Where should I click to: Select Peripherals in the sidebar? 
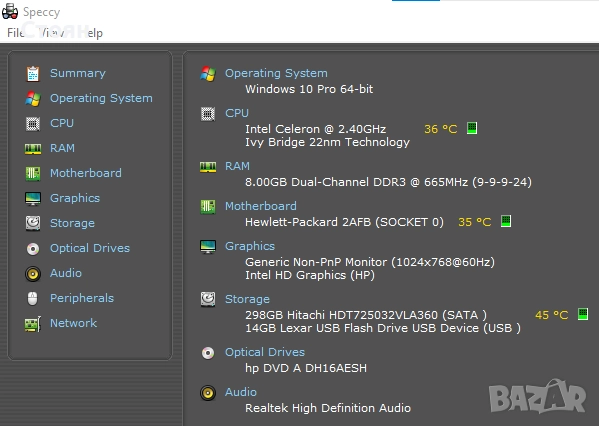tap(82, 298)
